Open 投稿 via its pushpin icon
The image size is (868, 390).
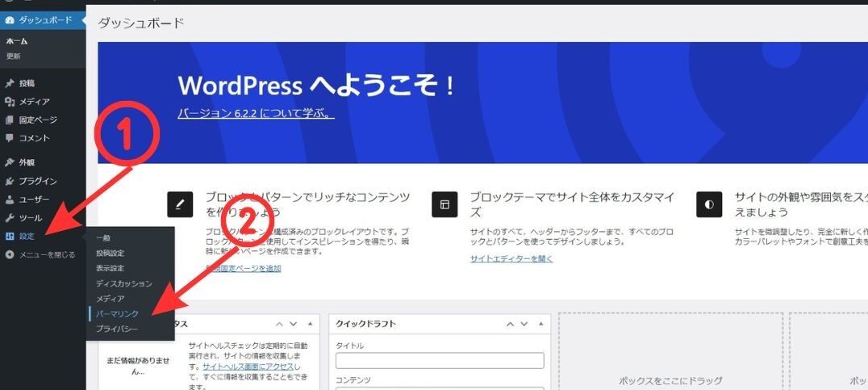9,83
